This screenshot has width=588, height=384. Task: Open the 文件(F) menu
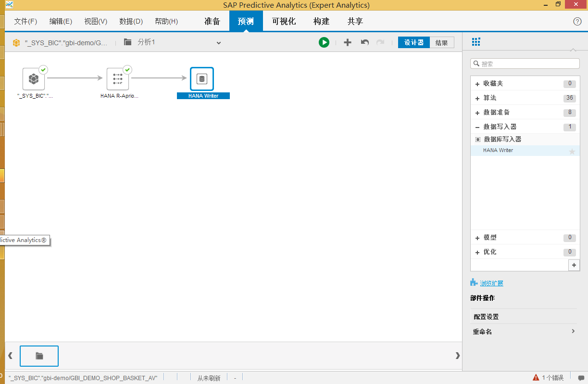[x=25, y=22]
